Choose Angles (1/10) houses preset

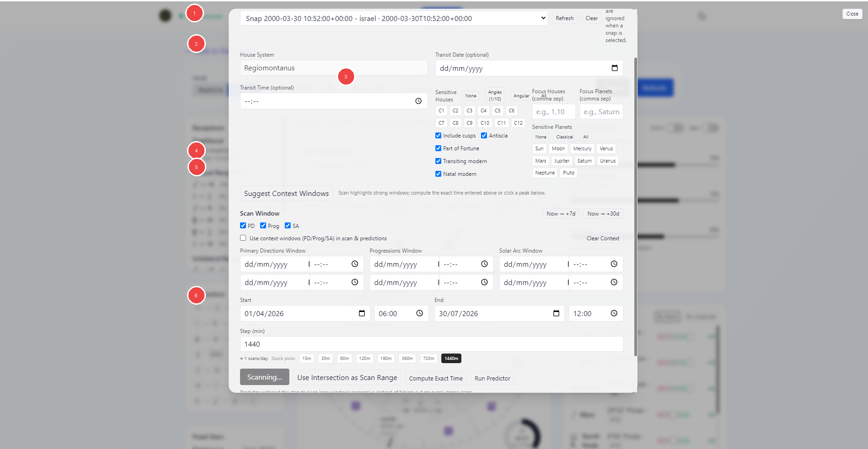pyautogui.click(x=495, y=95)
